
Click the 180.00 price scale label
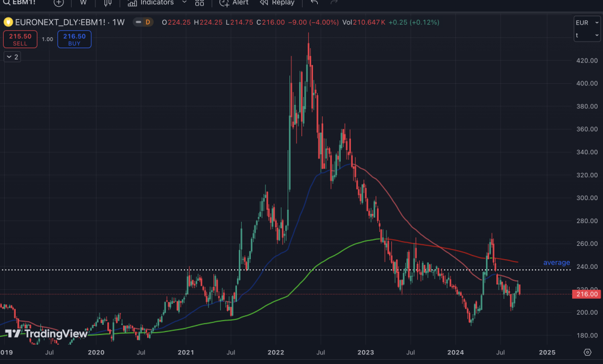pos(587,336)
